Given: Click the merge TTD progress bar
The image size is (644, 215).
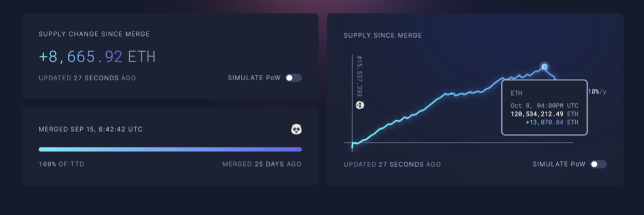Looking at the screenshot, I should coord(170,149).
